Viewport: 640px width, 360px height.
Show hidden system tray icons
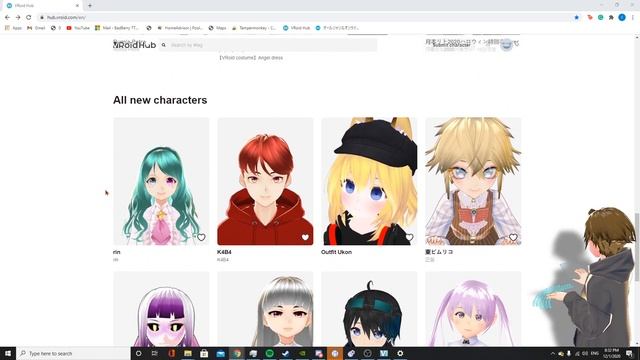(553, 353)
